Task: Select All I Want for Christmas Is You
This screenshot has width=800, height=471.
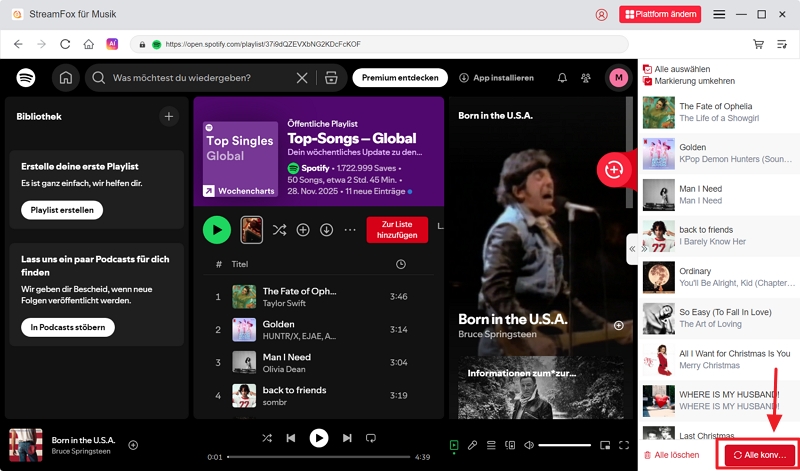Action: pyautogui.click(x=719, y=359)
